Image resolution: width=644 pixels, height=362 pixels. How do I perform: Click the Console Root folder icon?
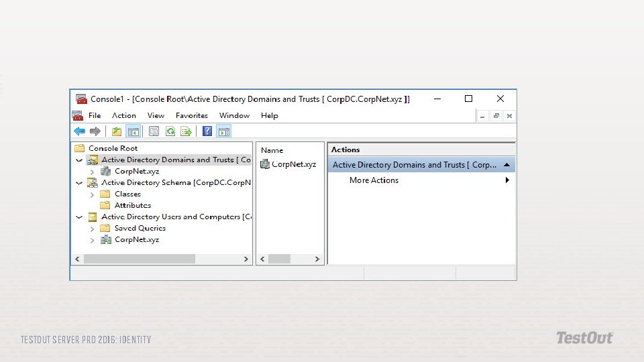(x=80, y=148)
